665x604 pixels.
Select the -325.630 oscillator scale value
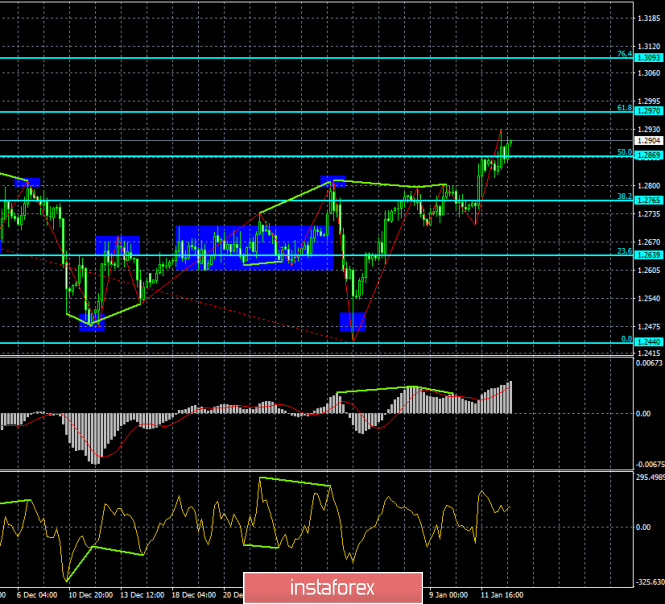click(x=647, y=582)
